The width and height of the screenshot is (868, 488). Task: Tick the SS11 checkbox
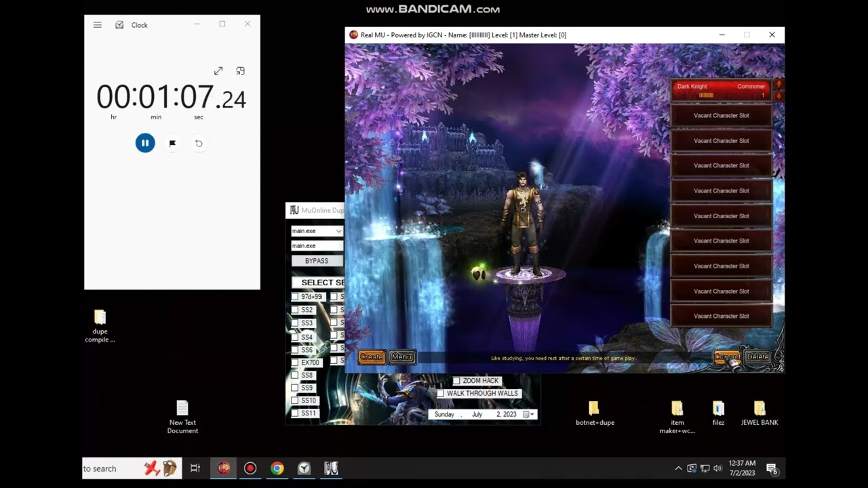coord(295,413)
